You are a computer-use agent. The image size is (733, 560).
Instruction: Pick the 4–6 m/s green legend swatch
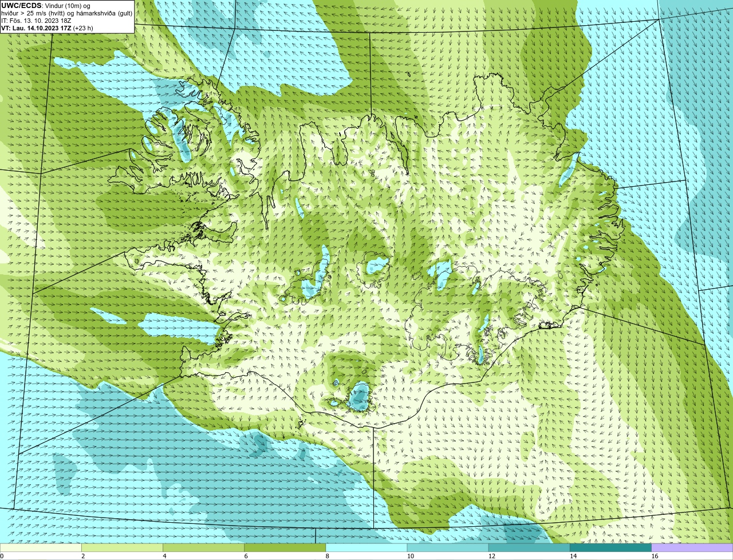[x=204, y=547]
